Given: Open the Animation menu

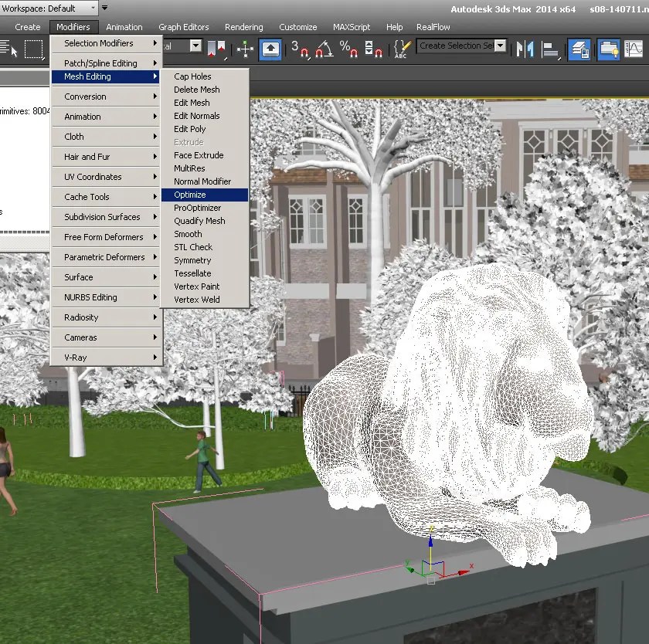Looking at the screenshot, I should coord(123,26).
